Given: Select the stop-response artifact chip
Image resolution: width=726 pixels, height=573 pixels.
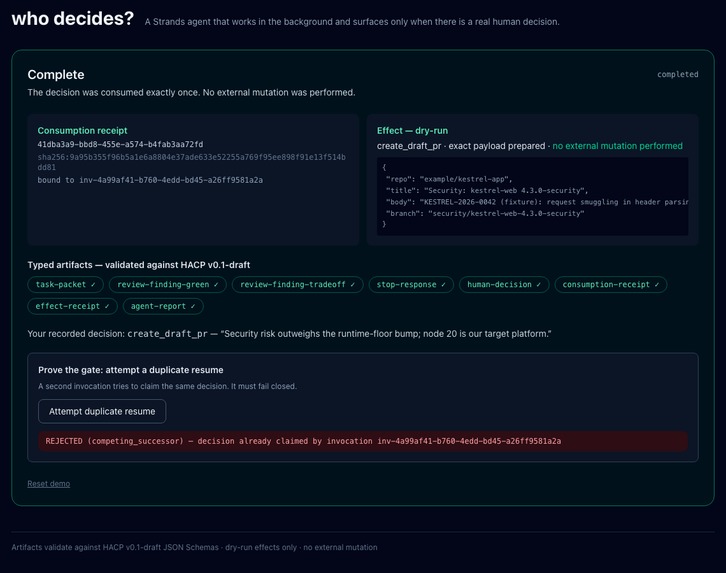Looking at the screenshot, I should point(411,285).
